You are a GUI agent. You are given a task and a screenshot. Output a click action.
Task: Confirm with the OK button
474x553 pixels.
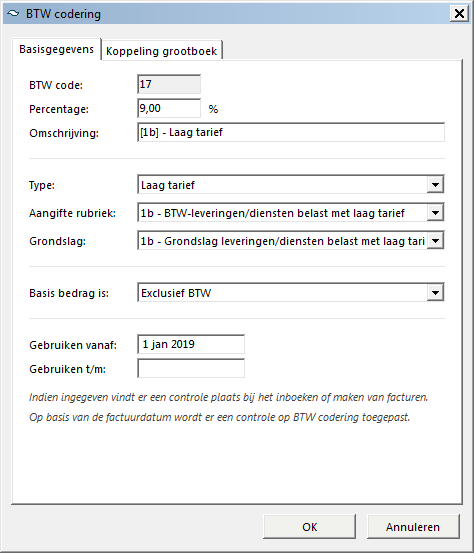point(309,527)
